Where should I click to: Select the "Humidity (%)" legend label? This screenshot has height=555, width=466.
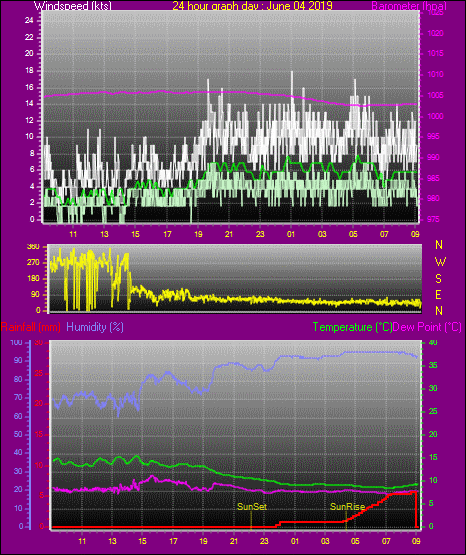tap(95, 327)
